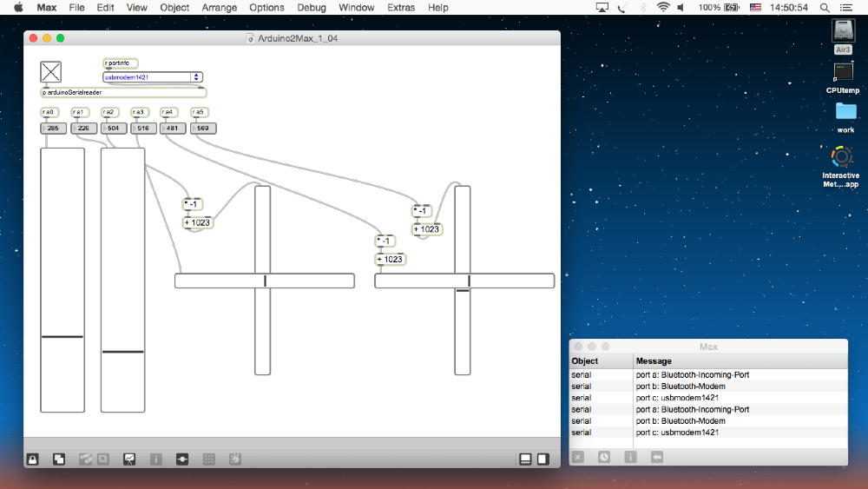Toggle presentation mode in patcher toolbar
868x489 pixels.
pos(129,459)
